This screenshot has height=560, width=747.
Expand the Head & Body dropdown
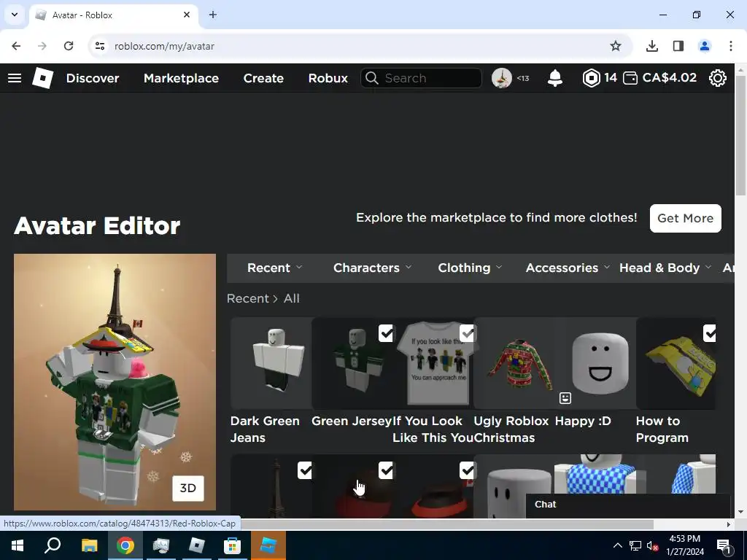click(x=665, y=268)
